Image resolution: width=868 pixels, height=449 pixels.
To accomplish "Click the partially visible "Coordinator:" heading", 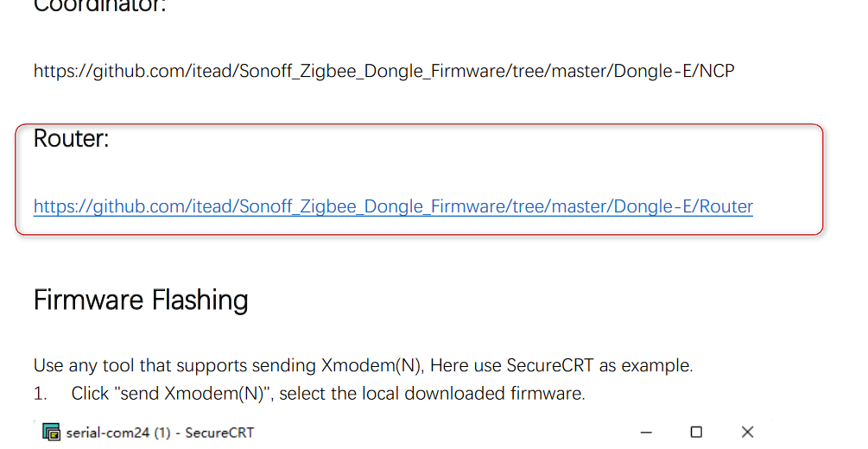I will click(99, 5).
